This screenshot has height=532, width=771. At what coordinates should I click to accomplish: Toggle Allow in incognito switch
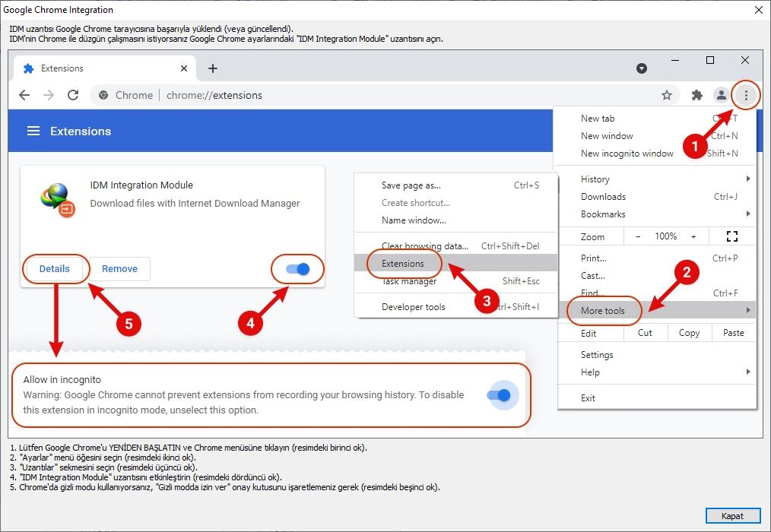[499, 395]
